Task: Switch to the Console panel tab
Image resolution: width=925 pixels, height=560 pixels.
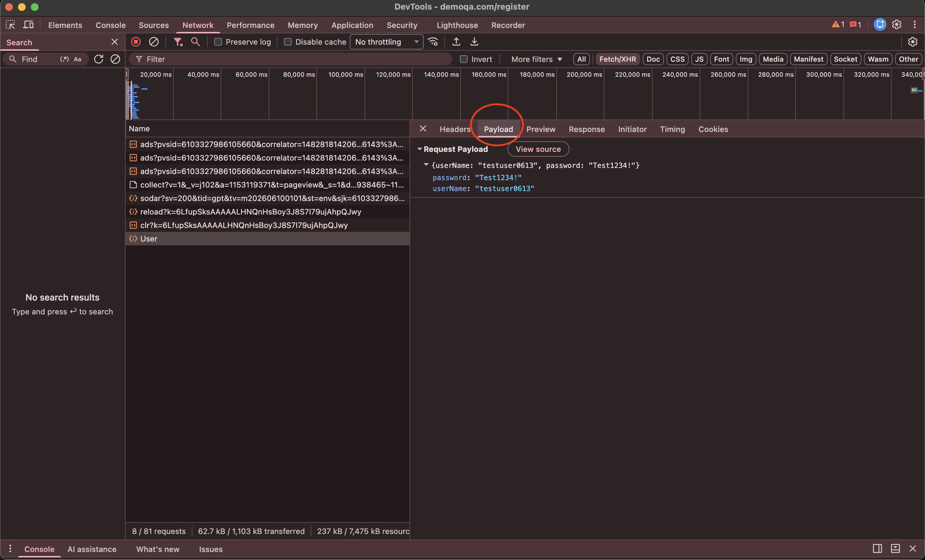Action: (x=110, y=25)
